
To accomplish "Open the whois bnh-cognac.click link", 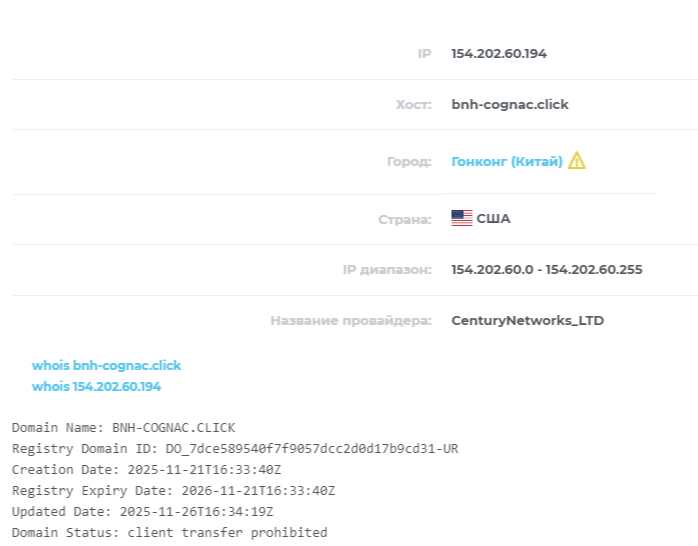I will pyautogui.click(x=106, y=366).
